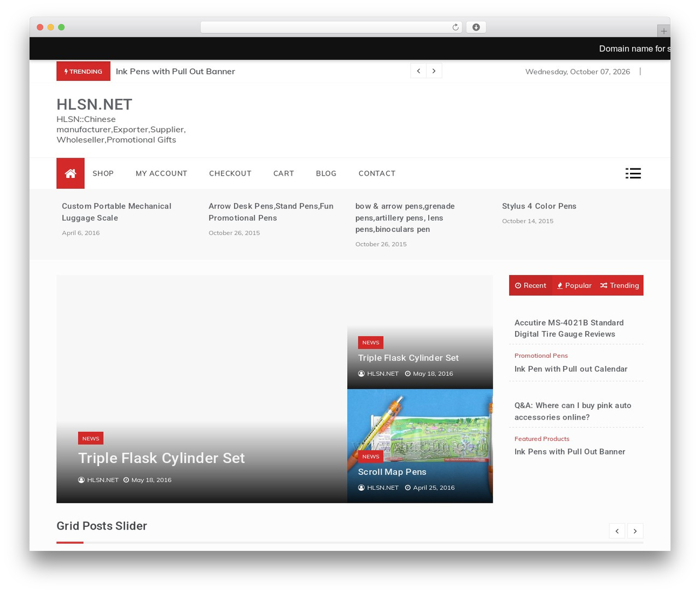700x593 pixels.
Task: Open the SHOP menu item
Action: tap(103, 173)
